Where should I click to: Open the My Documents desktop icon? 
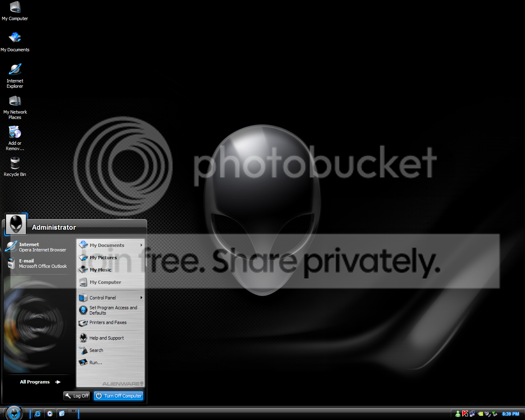tap(15, 42)
